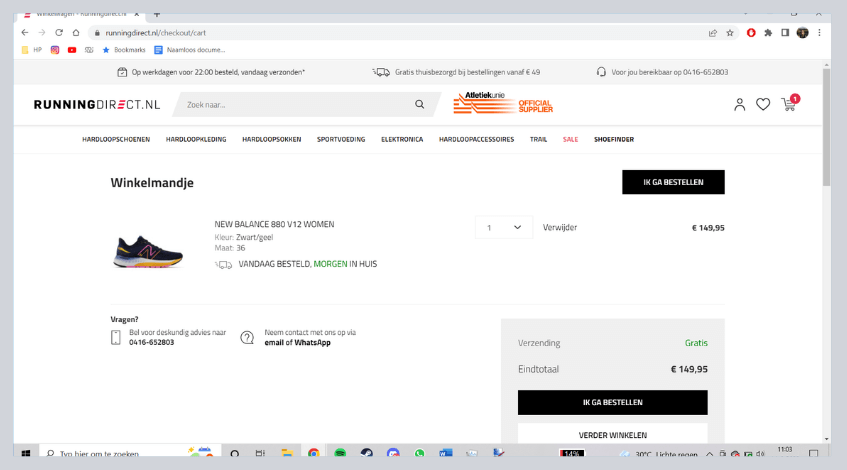Viewport: 847px width, 470px height.
Task: Open the Chrome extensions puzzle icon
Action: [x=768, y=32]
